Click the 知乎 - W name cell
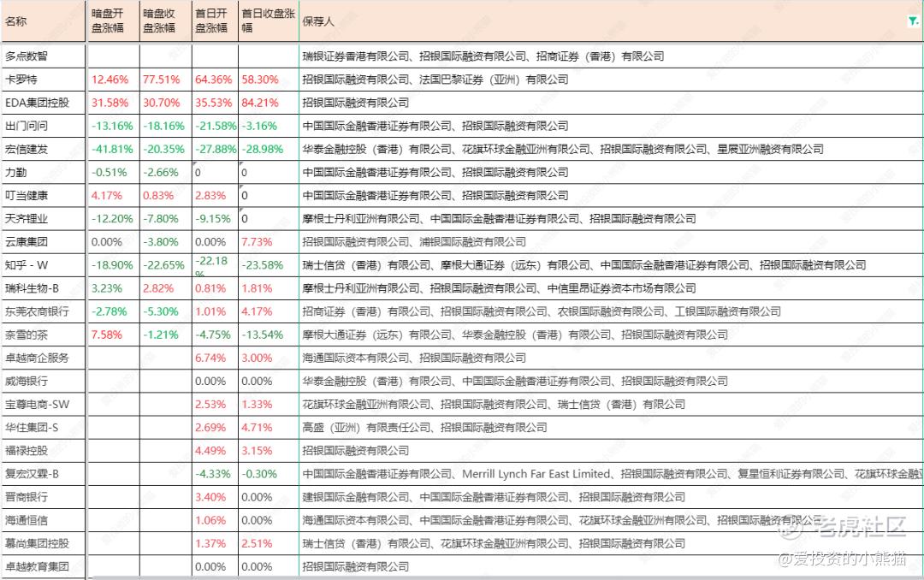924x580 pixels. (44, 265)
